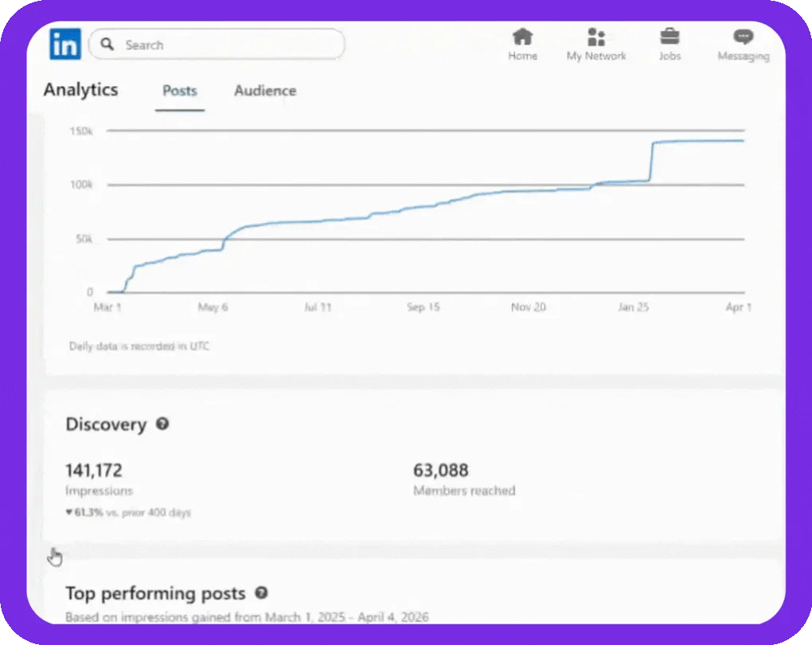
Task: Click the LinkedIn logo
Action: pos(64,45)
